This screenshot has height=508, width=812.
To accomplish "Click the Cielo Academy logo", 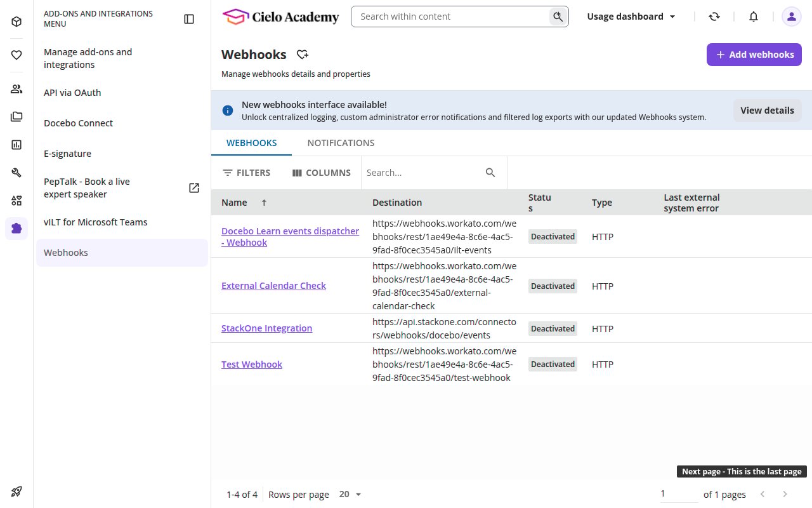I will pos(280,17).
